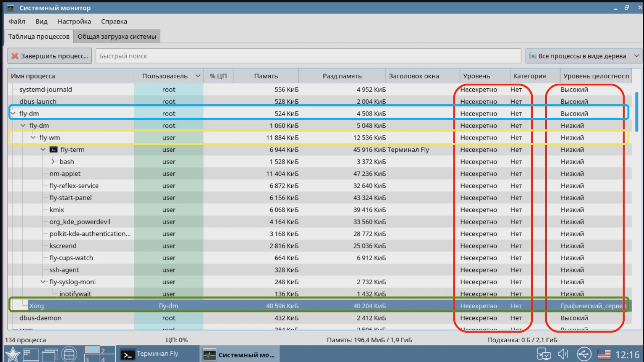Click the 'Память: 196,4 МиБ / 1,9 ГиБ' status

369,340
